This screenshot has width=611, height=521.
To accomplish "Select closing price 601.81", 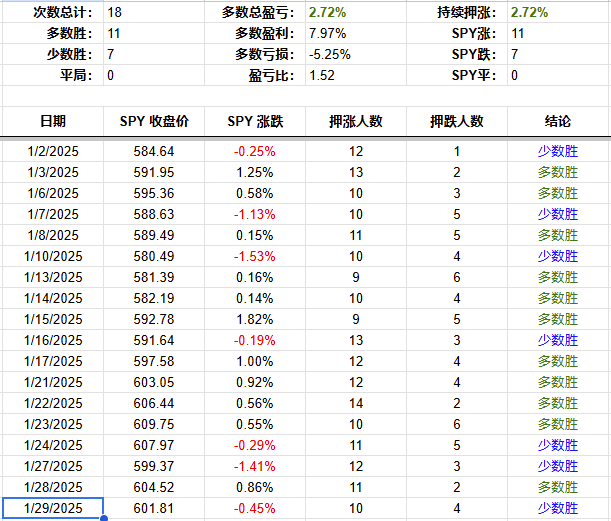I will click(154, 509).
